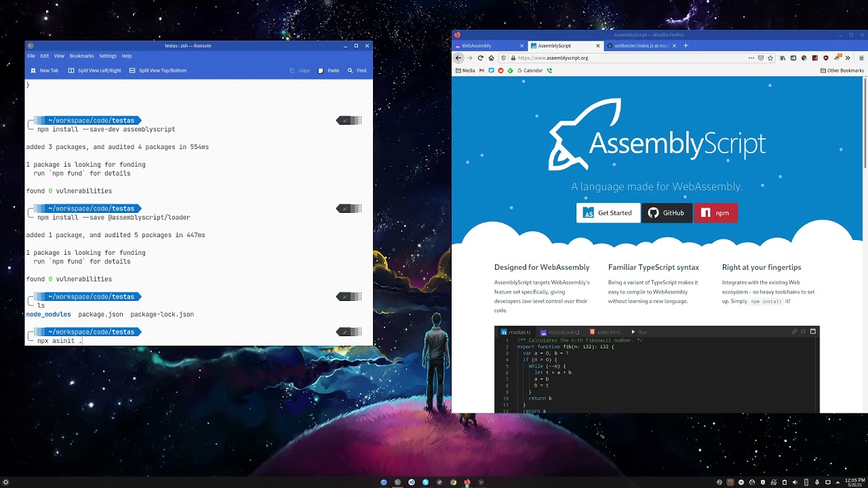Image resolution: width=868 pixels, height=488 pixels.
Task: Click the AssemblyScript rocket logo
Action: pos(585,134)
